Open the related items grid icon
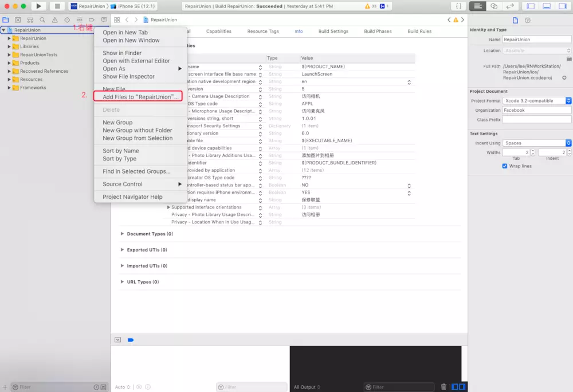 pos(117,19)
